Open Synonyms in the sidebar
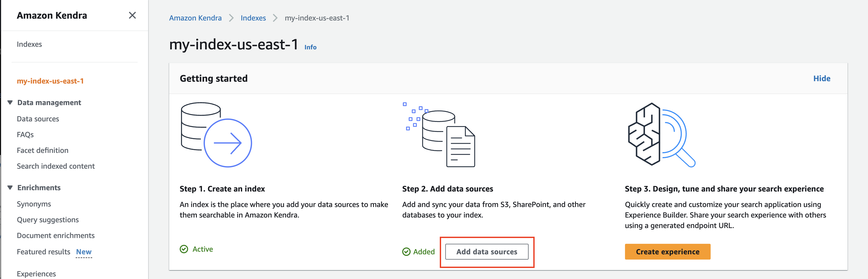 click(34, 204)
